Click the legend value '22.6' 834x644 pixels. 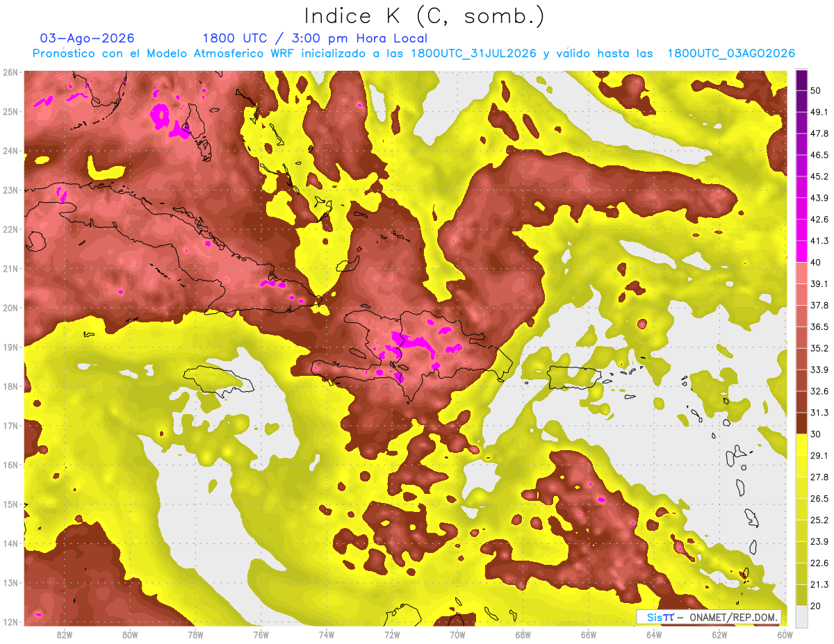click(x=820, y=563)
